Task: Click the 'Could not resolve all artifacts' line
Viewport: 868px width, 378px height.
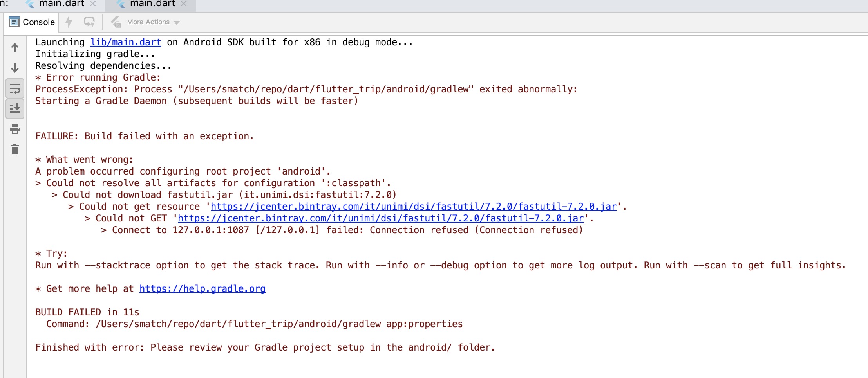Action: pos(213,183)
